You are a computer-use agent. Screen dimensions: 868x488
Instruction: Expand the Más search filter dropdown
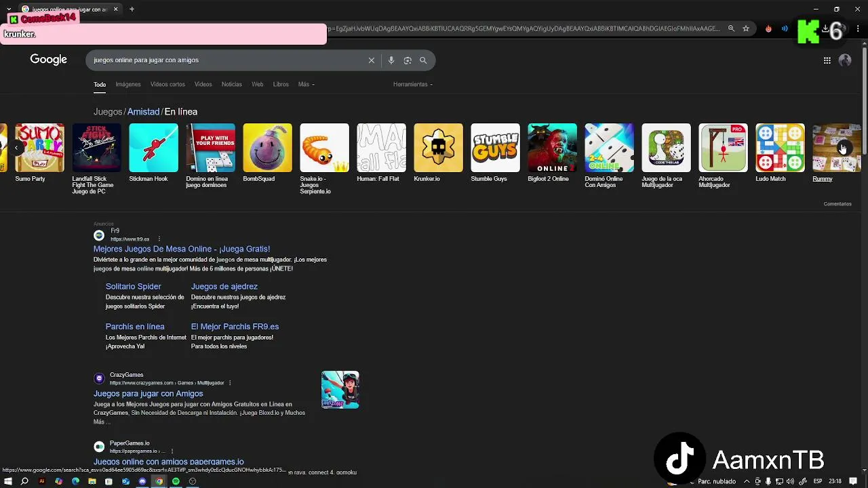tap(306, 85)
